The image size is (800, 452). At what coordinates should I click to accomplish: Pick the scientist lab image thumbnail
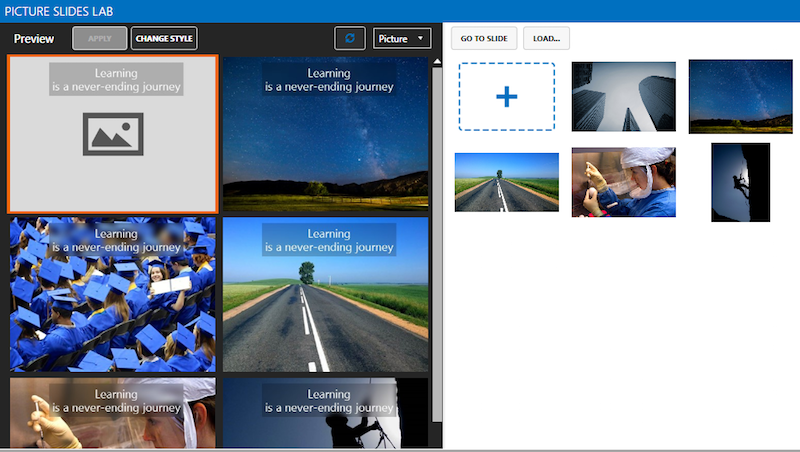[623, 182]
